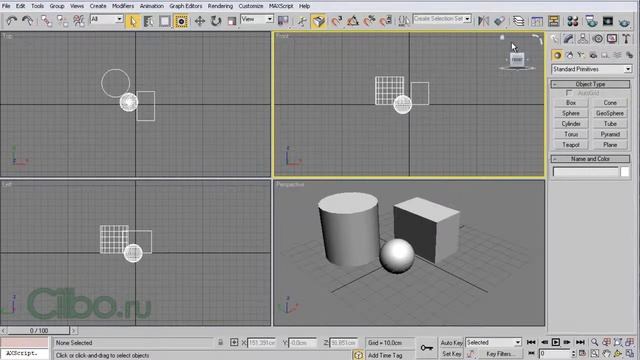This screenshot has width=640, height=360.
Task: Open the Modifiers menu
Action: click(123, 6)
